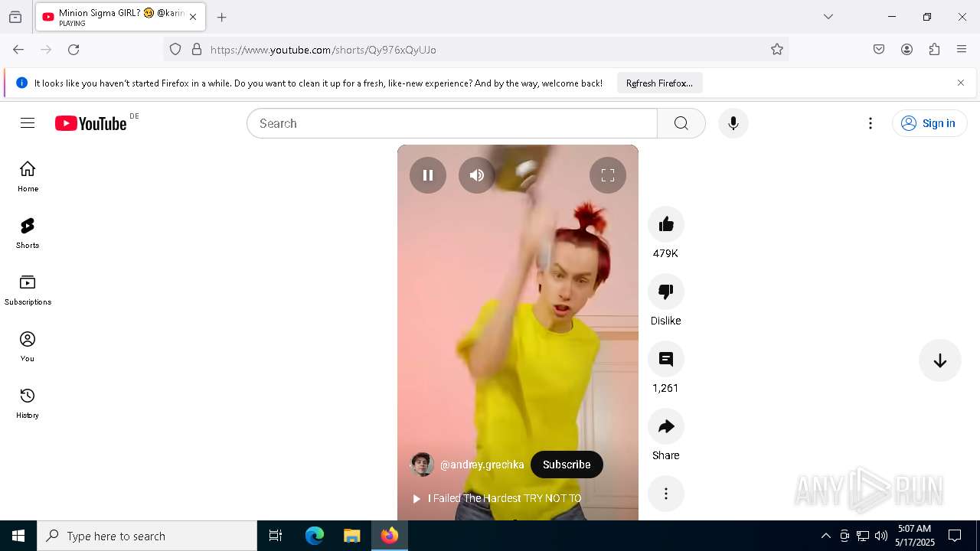Search with your voice microphone
The image size is (980, 551).
point(733,123)
